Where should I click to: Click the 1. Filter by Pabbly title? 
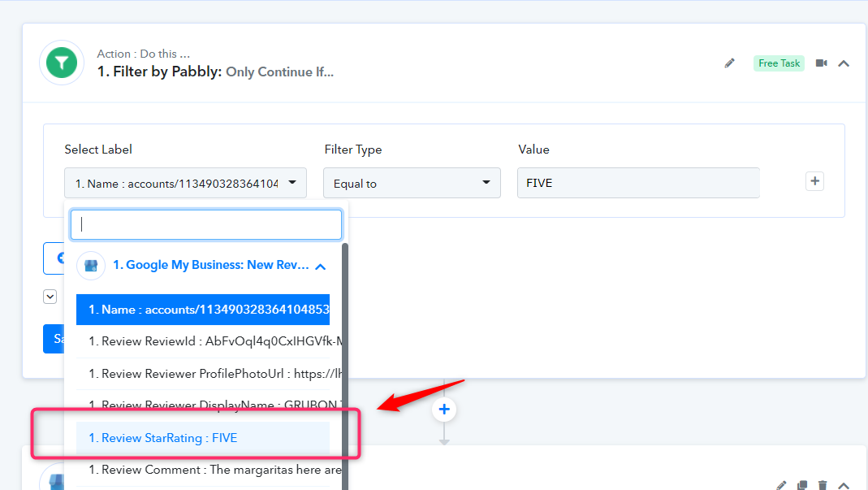tap(159, 72)
